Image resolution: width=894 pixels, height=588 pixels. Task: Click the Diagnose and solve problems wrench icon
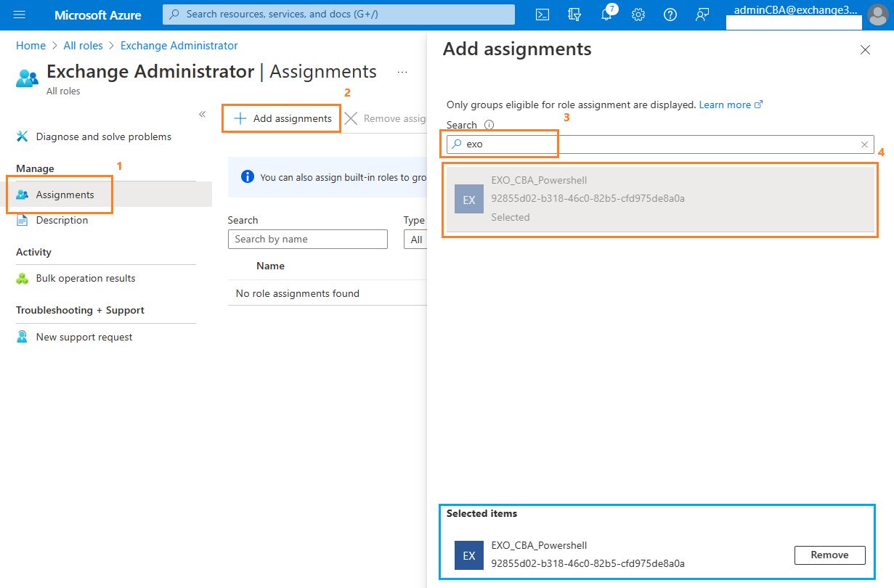coord(23,136)
